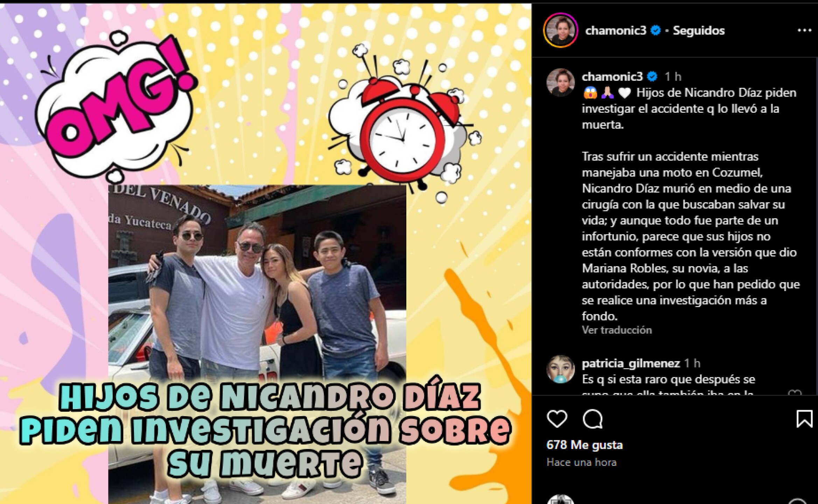Save post with bookmark icon
This screenshot has width=818, height=504.
click(804, 419)
